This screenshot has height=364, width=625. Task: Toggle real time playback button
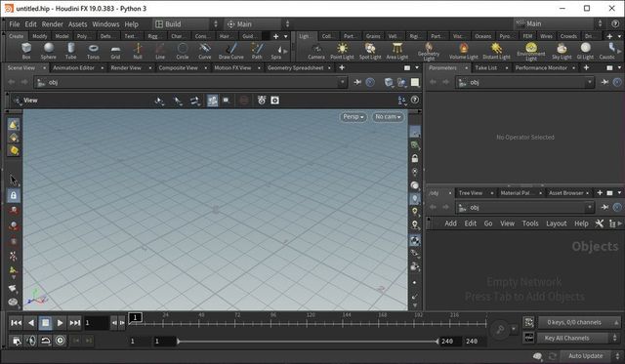pyautogui.click(x=61, y=341)
